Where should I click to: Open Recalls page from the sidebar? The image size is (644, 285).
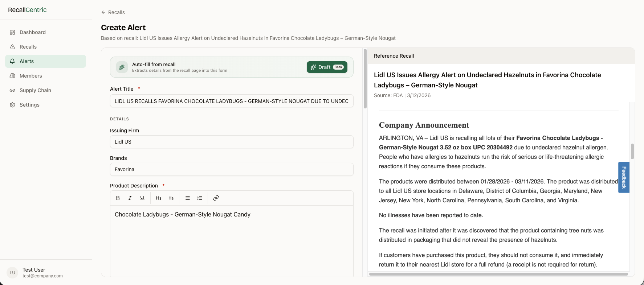[45, 47]
